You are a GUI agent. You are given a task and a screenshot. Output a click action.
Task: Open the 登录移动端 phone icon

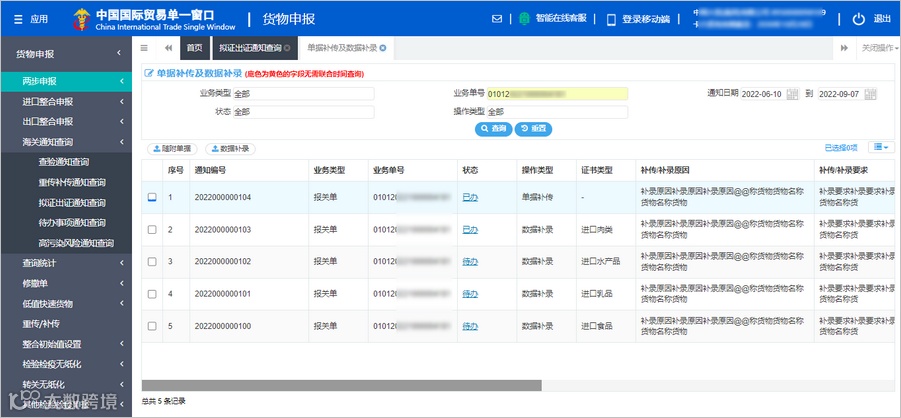tap(611, 19)
